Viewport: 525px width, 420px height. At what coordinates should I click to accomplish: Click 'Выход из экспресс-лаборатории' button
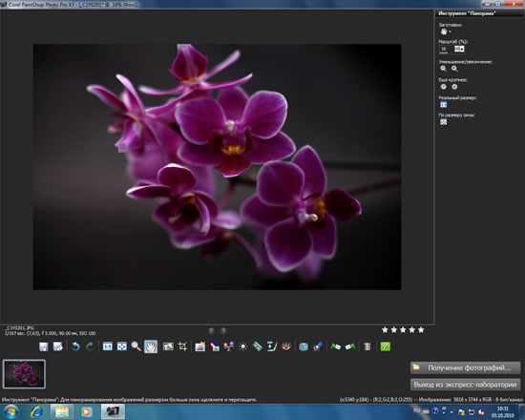point(466,385)
